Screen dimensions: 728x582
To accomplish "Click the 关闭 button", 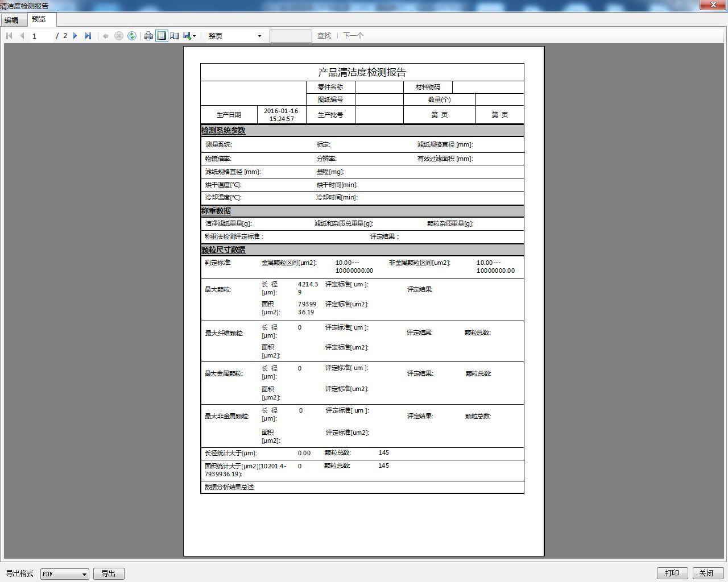I will click(706, 573).
